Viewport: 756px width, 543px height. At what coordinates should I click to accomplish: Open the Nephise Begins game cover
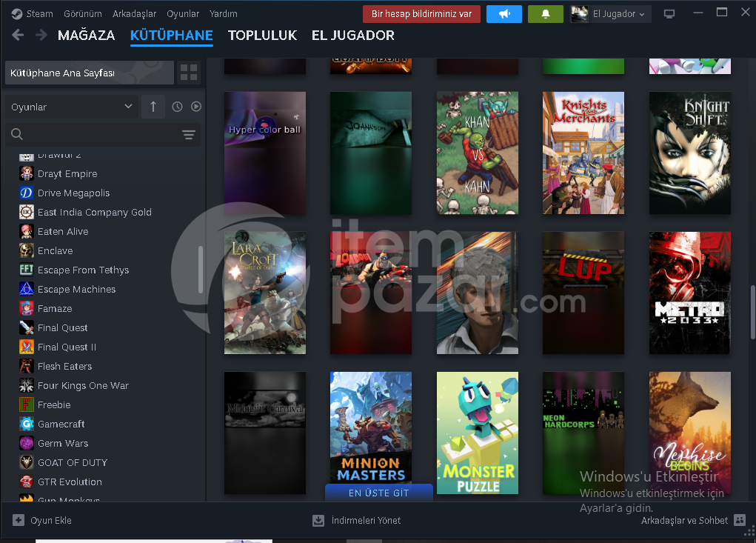point(690,433)
